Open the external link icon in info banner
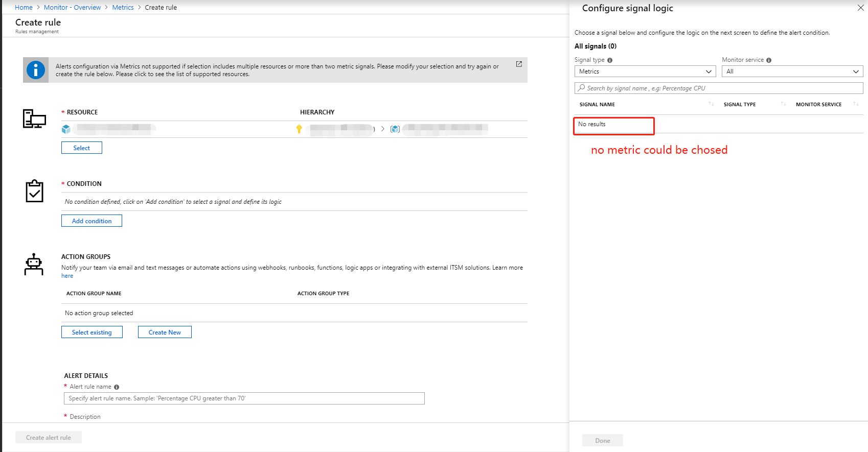This screenshot has height=452, width=868. pos(519,64)
